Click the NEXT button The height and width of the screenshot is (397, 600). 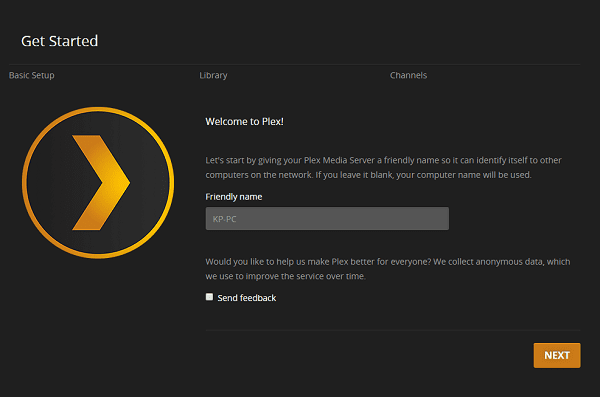pos(557,355)
